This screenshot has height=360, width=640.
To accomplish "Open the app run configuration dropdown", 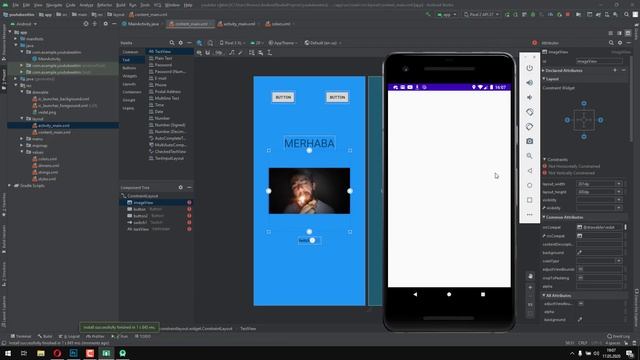I will pos(447,14).
